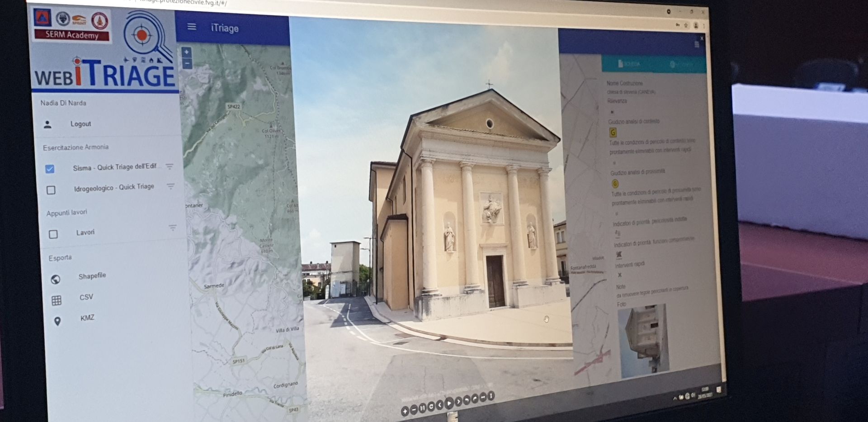Click the zoom-in plus in photo viewer
This screenshot has height=422, width=868.
tap(405, 411)
